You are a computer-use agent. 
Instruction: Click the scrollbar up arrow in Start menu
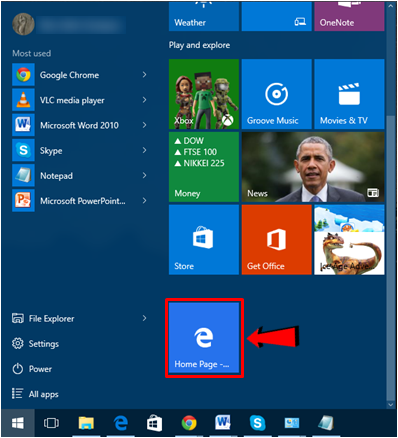tap(391, 6)
